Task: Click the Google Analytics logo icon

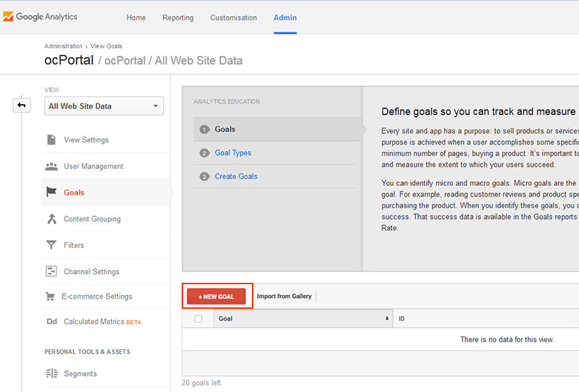Action: coord(8,17)
